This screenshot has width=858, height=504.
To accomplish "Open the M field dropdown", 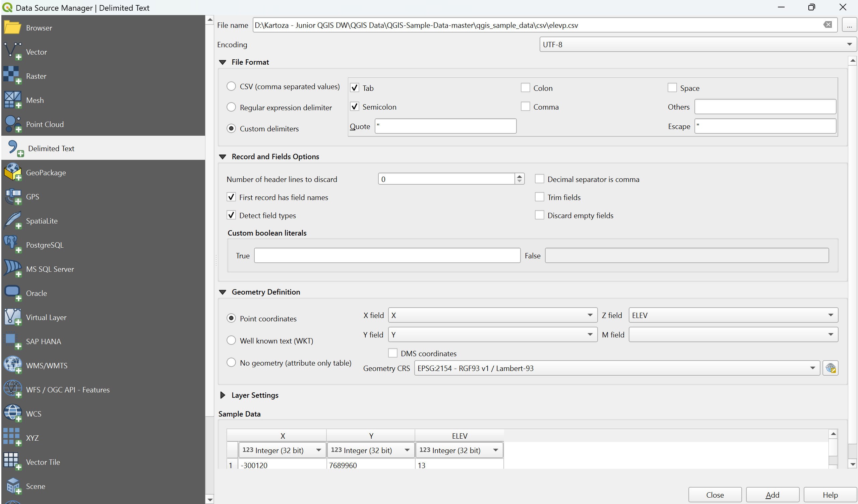I will click(x=733, y=335).
